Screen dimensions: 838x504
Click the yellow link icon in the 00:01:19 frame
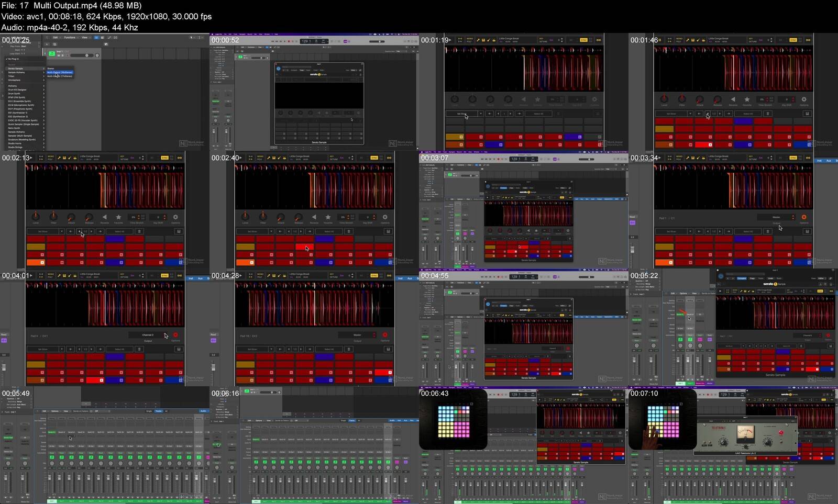pyautogui.click(x=598, y=40)
